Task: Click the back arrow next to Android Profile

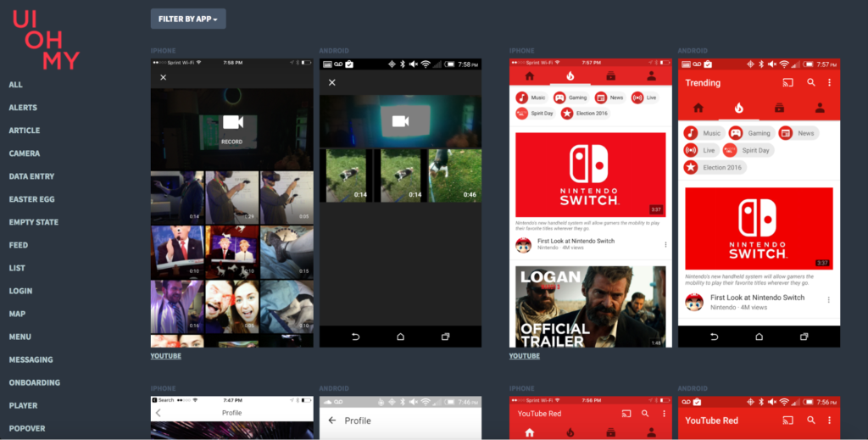Action: pyautogui.click(x=331, y=421)
